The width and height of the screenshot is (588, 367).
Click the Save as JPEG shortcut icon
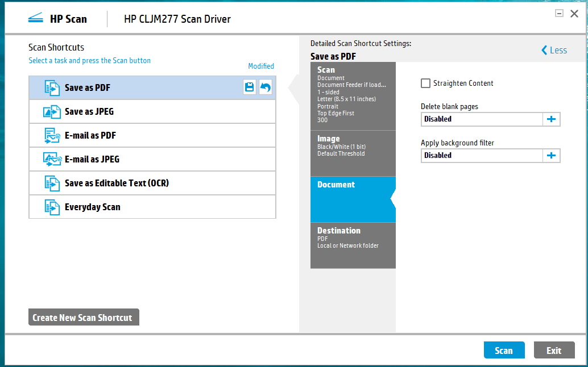pyautogui.click(x=52, y=112)
